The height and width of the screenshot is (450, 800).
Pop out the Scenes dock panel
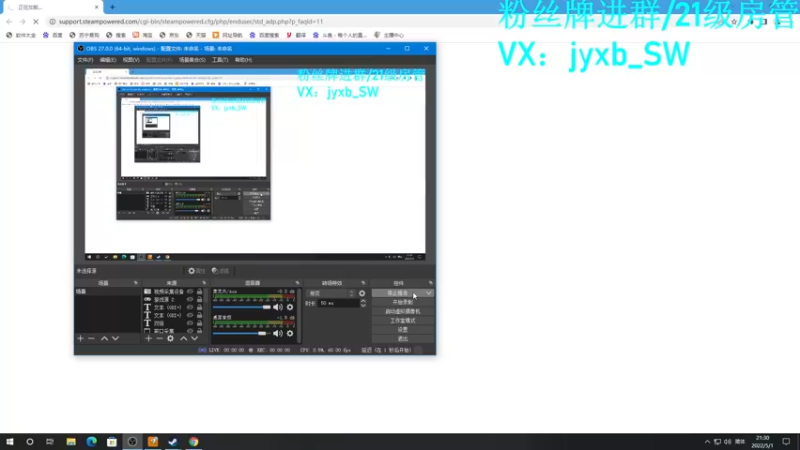tap(136, 283)
